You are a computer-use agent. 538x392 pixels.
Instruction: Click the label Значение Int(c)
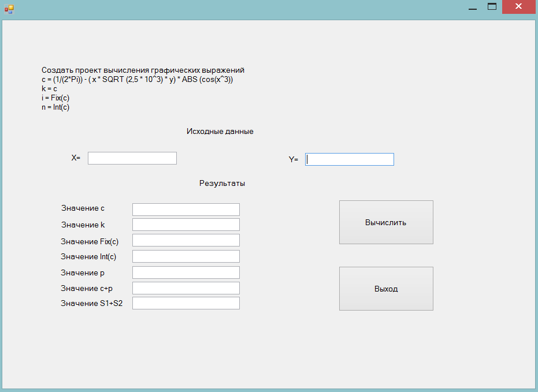click(x=88, y=257)
